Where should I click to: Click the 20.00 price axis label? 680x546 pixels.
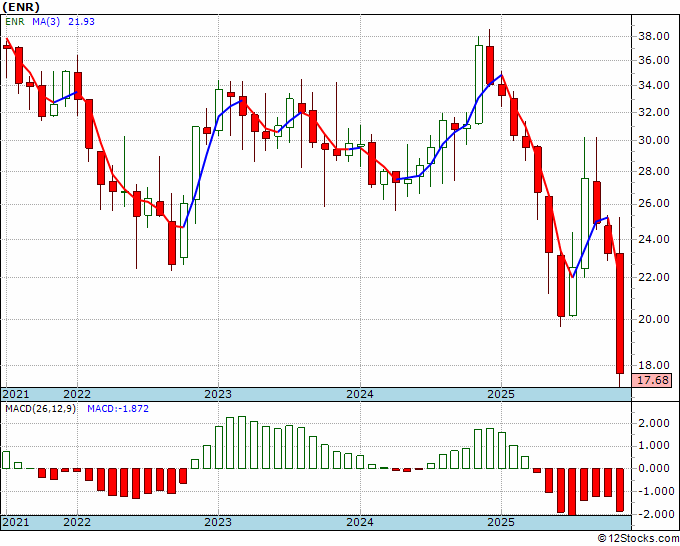(654, 319)
